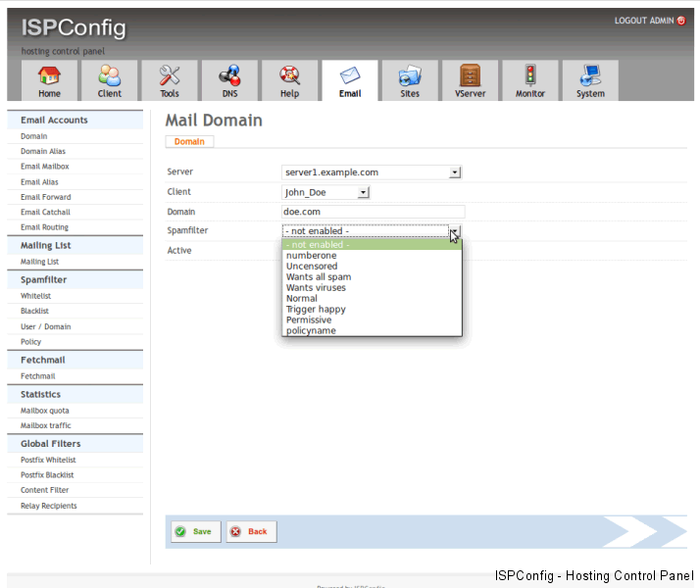Open the Tools module icon
The width and height of the screenshot is (700, 588).
[x=170, y=76]
